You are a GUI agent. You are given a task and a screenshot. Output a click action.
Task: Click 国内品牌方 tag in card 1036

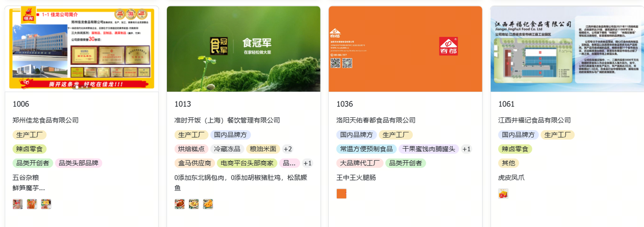357,135
